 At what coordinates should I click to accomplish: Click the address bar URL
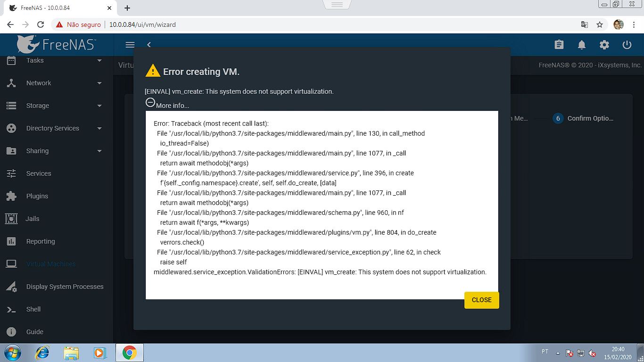click(142, 25)
